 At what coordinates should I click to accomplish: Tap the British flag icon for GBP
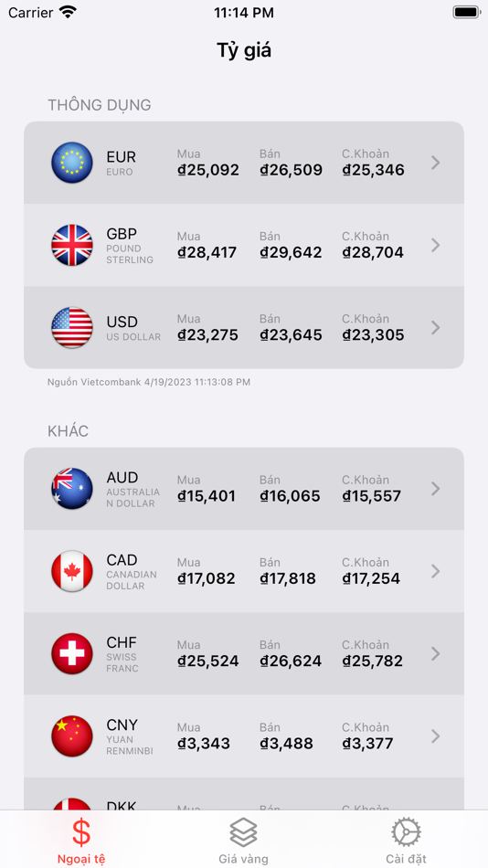(x=72, y=245)
